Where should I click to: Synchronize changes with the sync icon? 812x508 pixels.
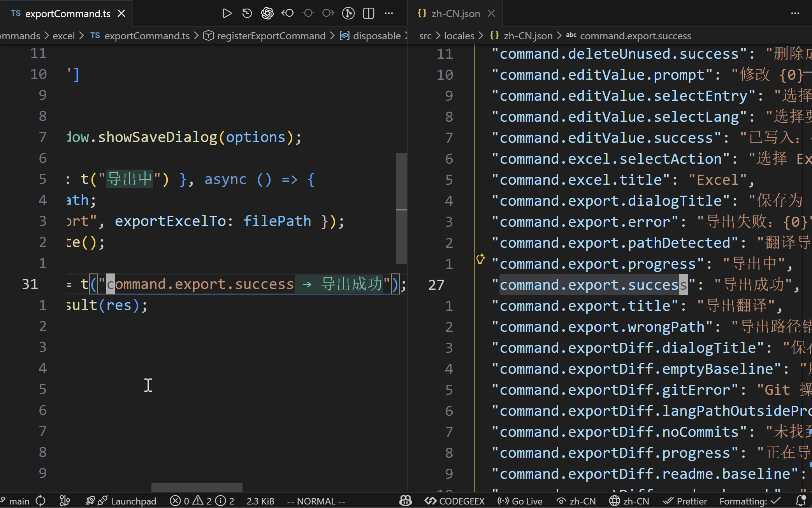click(x=40, y=501)
